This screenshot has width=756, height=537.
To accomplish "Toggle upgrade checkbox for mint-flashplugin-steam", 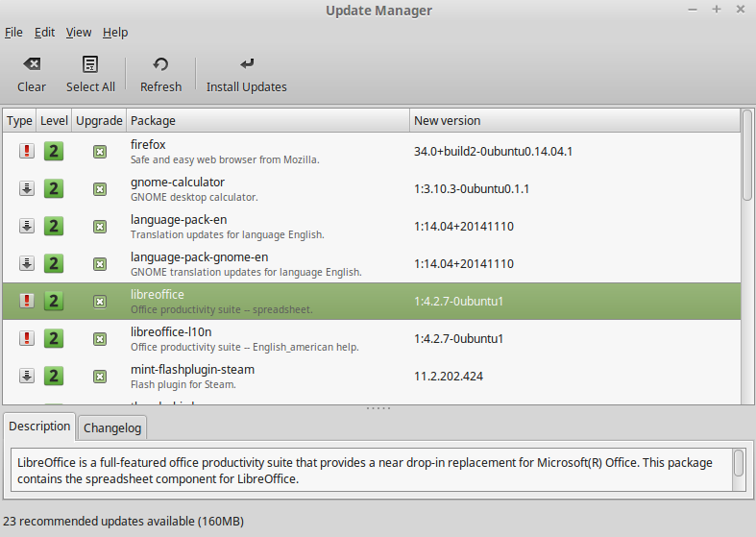I will pos(100,377).
